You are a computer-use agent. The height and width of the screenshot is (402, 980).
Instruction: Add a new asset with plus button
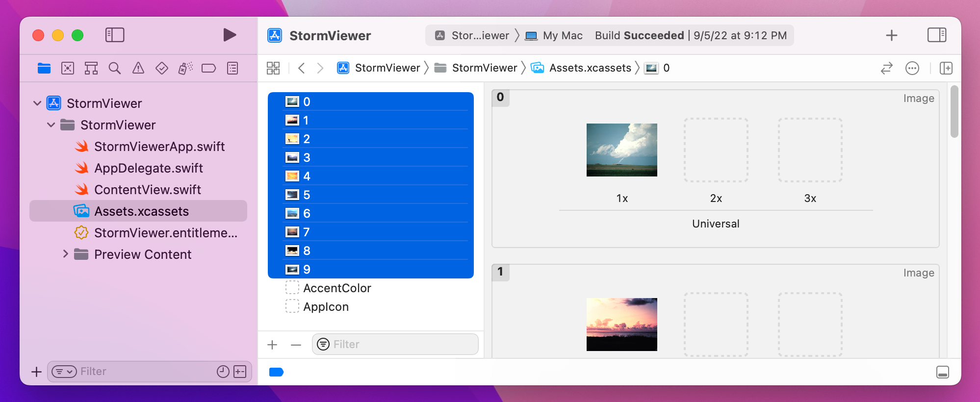272,345
